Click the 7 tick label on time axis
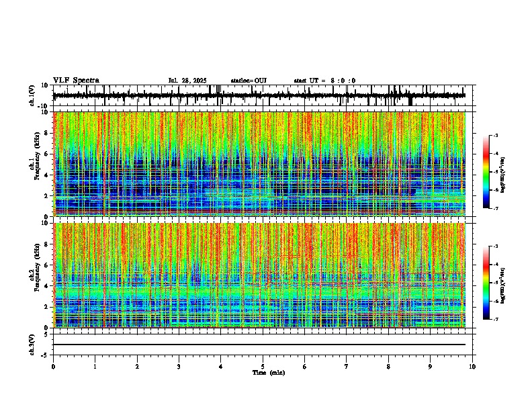 (x=347, y=367)
